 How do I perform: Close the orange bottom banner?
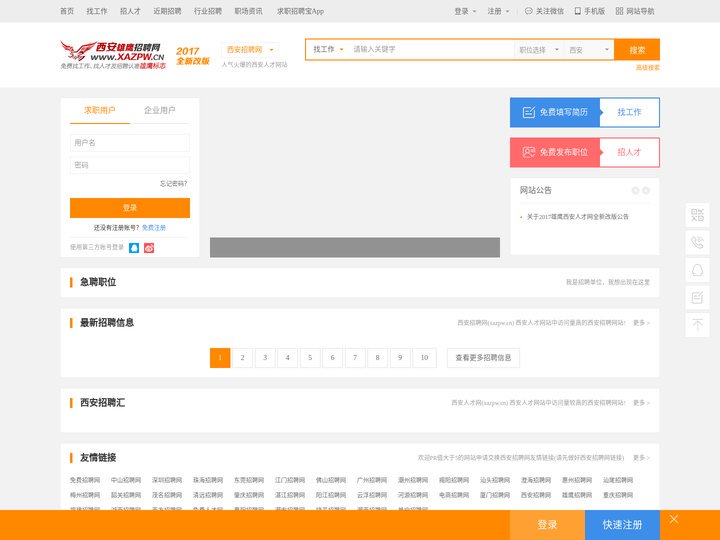point(674,519)
